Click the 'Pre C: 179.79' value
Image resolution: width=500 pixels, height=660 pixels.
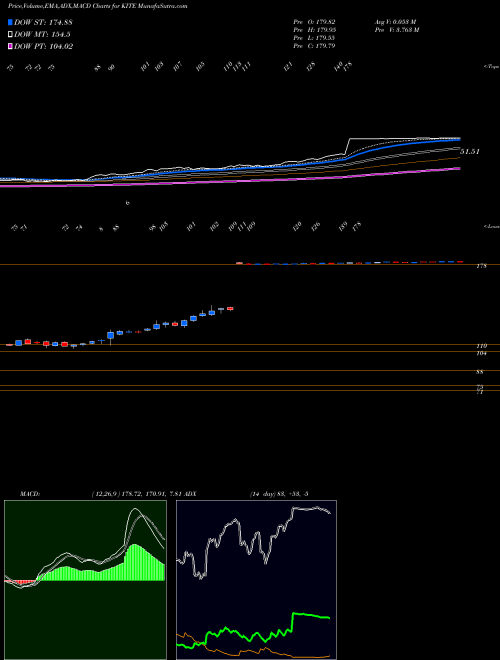pos(314,45)
